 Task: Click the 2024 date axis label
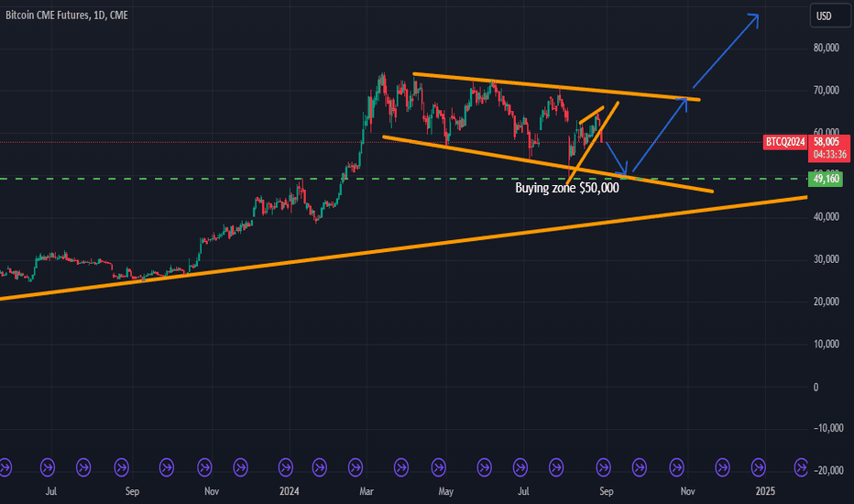(x=290, y=491)
